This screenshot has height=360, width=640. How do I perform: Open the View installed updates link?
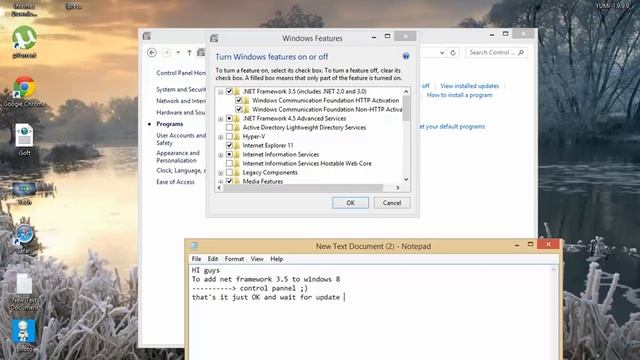[x=469, y=86]
